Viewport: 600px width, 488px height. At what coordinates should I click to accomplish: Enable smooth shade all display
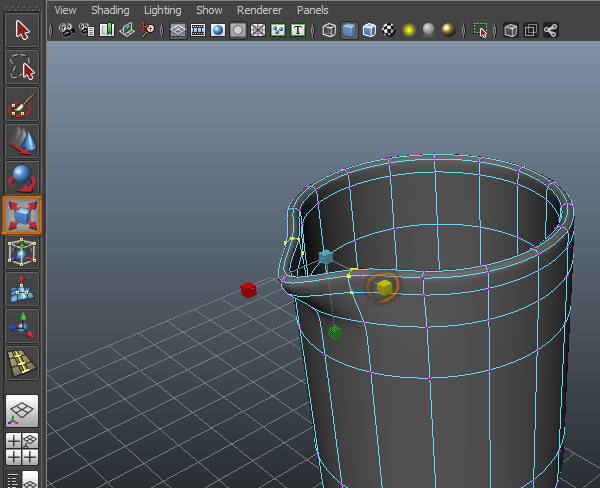[349, 30]
